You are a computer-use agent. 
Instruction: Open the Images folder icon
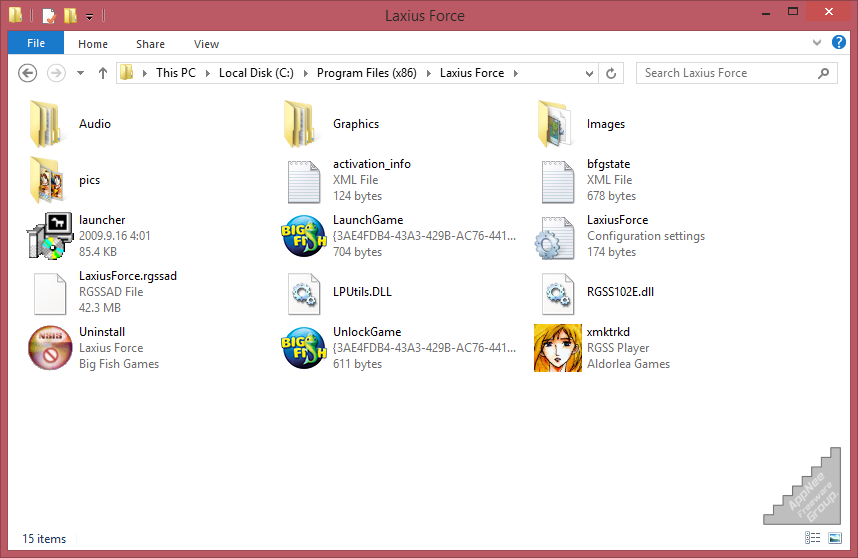(555, 124)
